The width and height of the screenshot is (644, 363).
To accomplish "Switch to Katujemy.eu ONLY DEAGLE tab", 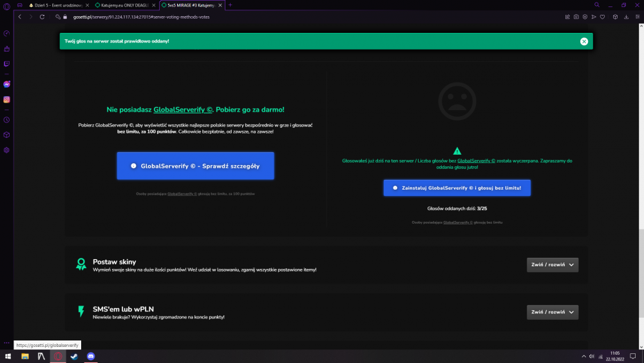I will (126, 5).
